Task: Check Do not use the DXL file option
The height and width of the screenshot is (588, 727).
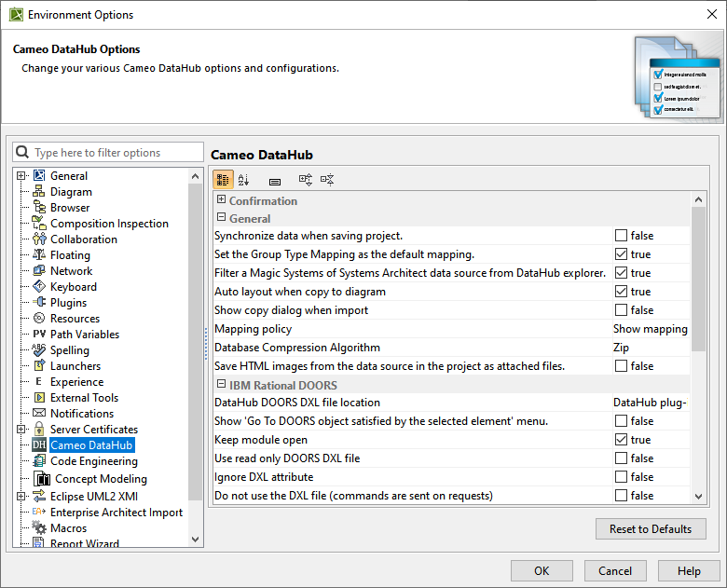Action: point(621,495)
